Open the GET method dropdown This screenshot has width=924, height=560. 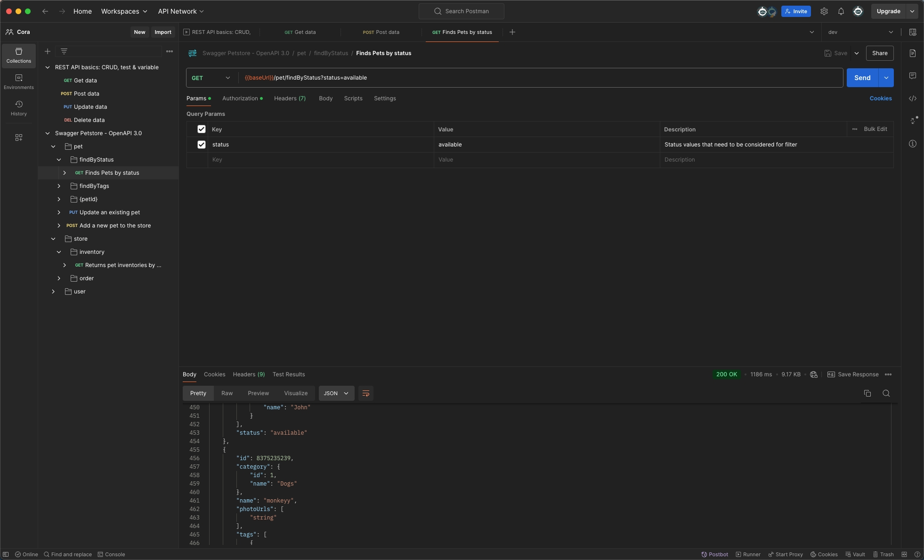point(211,78)
